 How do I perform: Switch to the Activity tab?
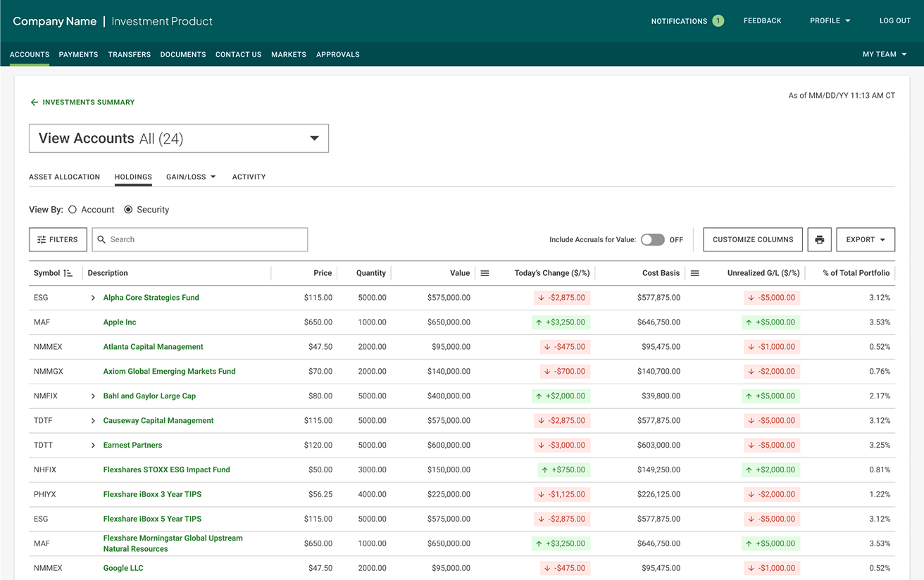click(249, 177)
